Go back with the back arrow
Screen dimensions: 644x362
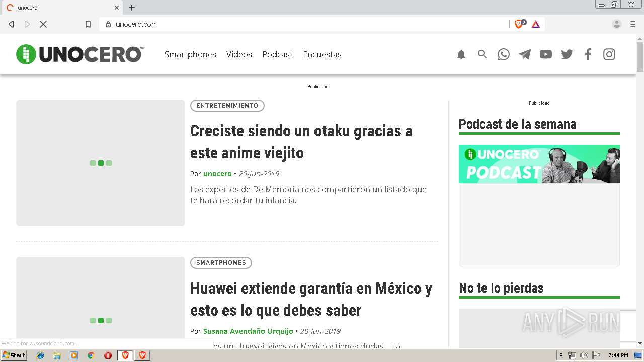11,24
